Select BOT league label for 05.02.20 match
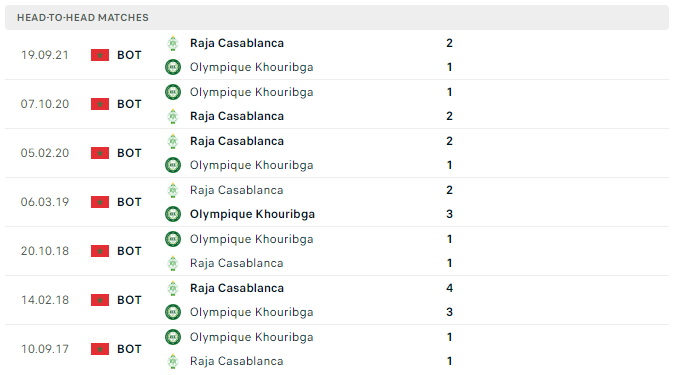674x375 pixels. [x=129, y=153]
